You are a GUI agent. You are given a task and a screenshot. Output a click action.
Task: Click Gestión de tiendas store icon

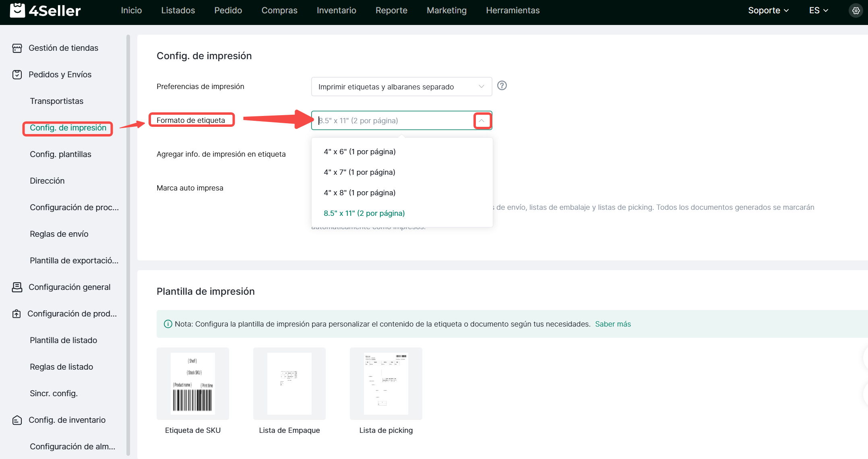[17, 48]
